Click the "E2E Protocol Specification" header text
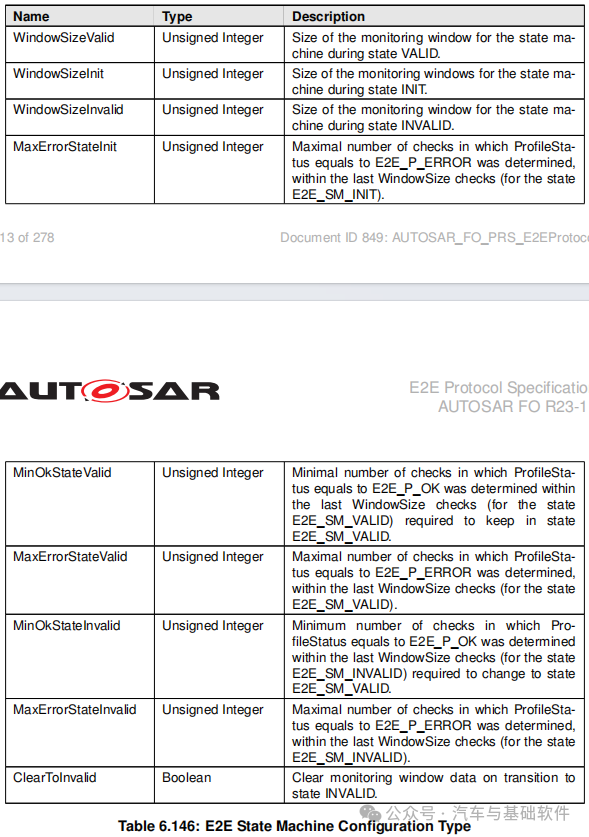 [499, 388]
